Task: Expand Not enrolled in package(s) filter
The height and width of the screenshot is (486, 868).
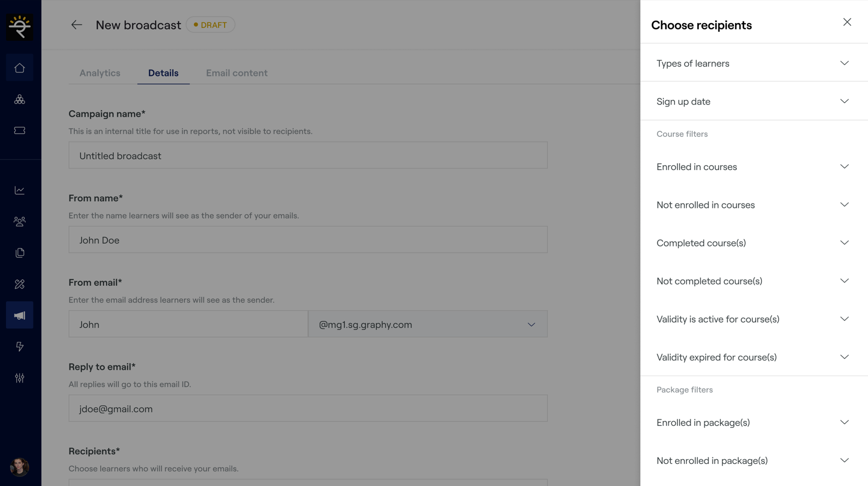Action: [x=753, y=461]
